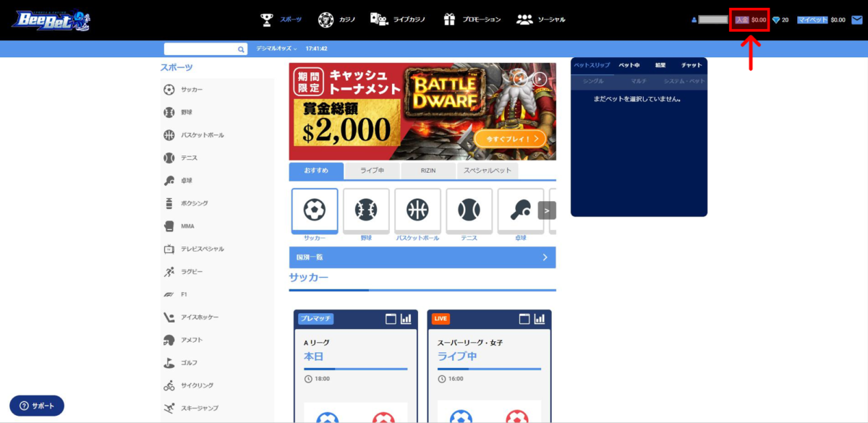This screenshot has height=423, width=868.
Task: Click into the search input field
Action: 200,49
